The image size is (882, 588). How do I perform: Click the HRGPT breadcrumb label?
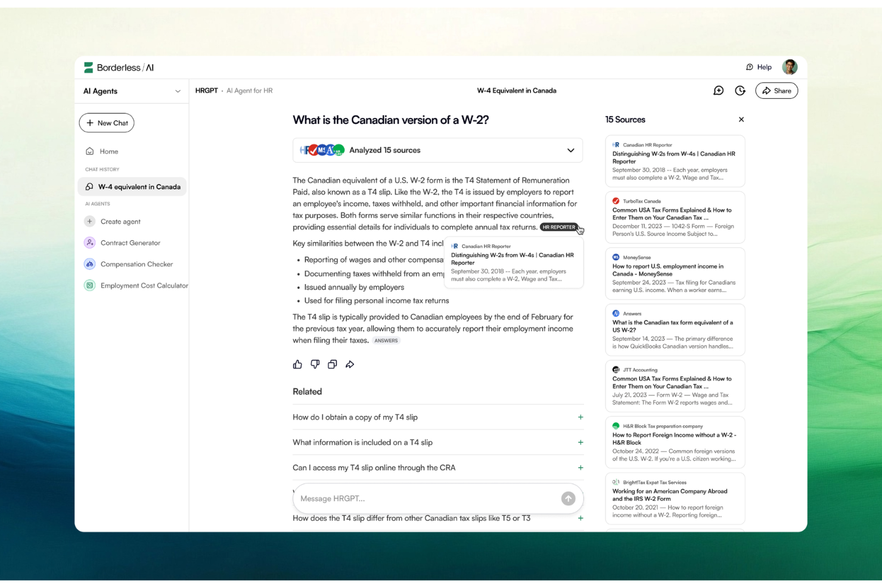(x=207, y=91)
